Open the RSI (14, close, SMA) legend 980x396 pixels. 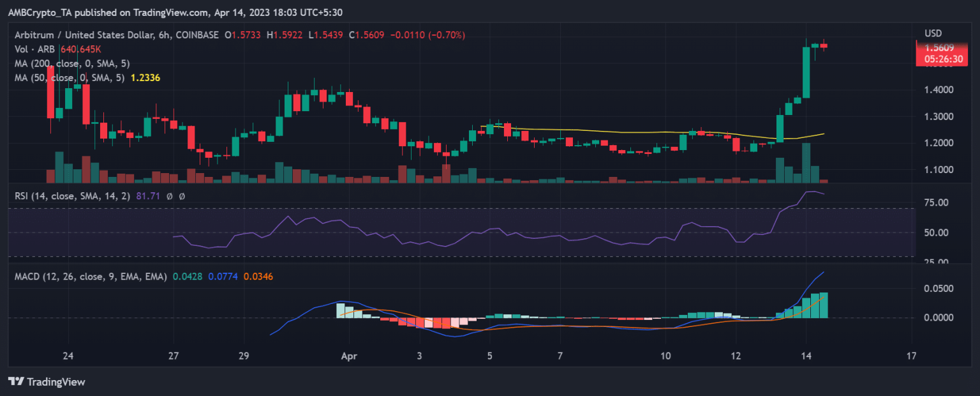[x=73, y=197]
